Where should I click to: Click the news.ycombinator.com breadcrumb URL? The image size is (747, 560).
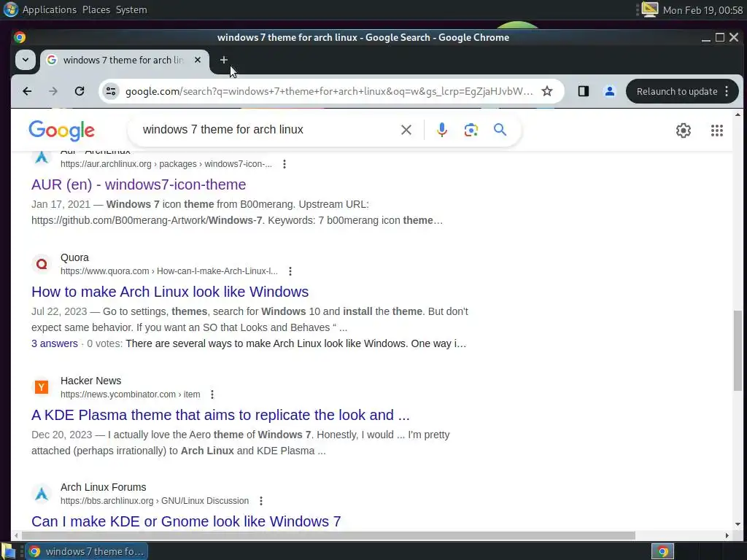click(x=130, y=394)
